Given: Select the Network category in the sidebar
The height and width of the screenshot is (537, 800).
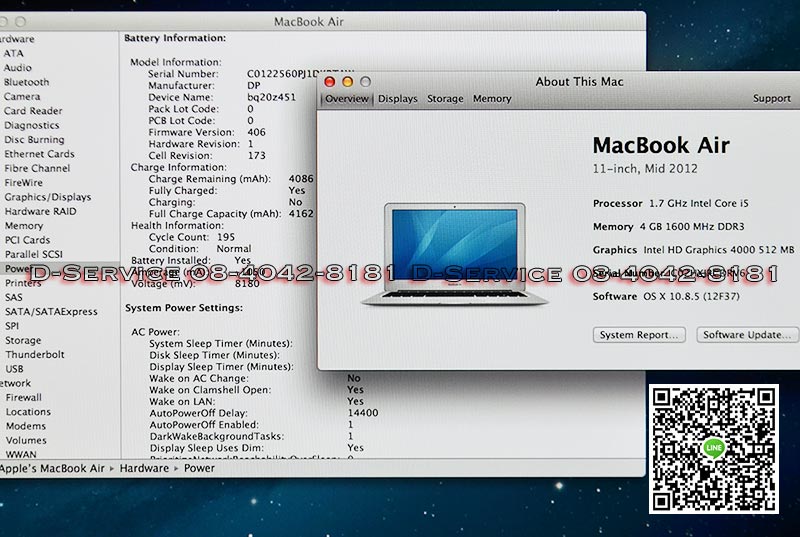Looking at the screenshot, I should (15, 383).
